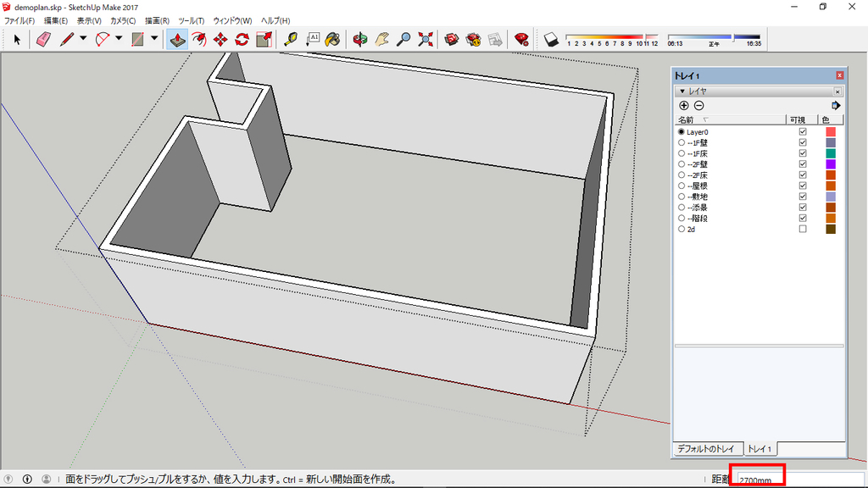Hide the --屋根 layer
The image size is (868, 488).
803,186
